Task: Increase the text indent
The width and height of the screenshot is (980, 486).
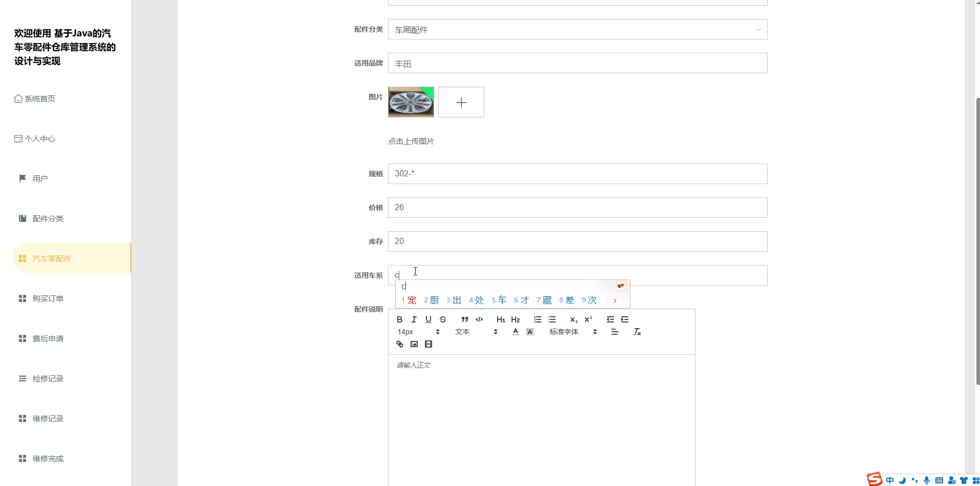Action: [x=625, y=319]
